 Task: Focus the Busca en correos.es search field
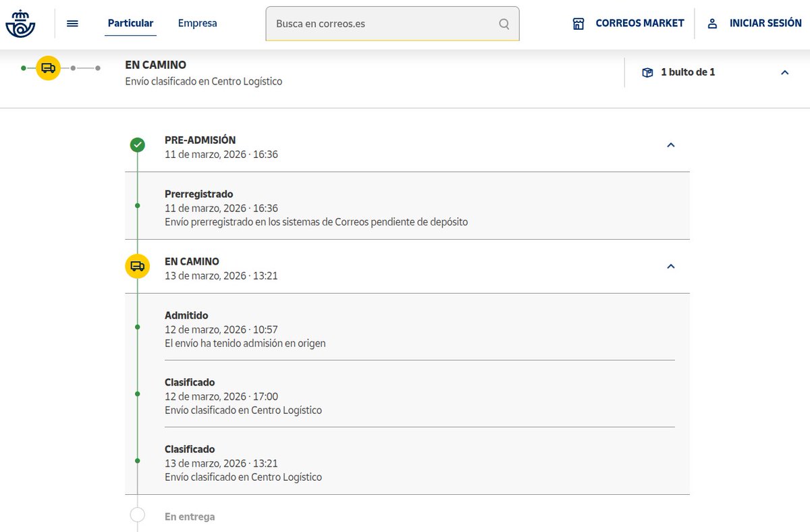392,24
